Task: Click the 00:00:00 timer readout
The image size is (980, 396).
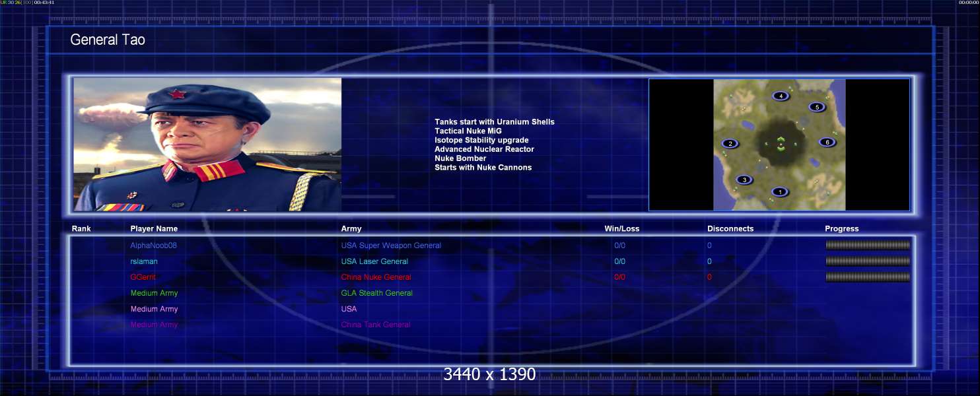Action: tap(969, 3)
